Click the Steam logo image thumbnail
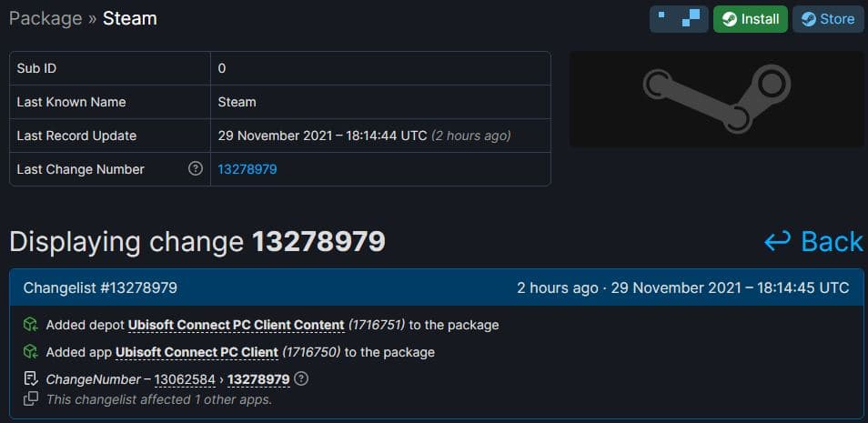868x423 pixels. click(716, 99)
